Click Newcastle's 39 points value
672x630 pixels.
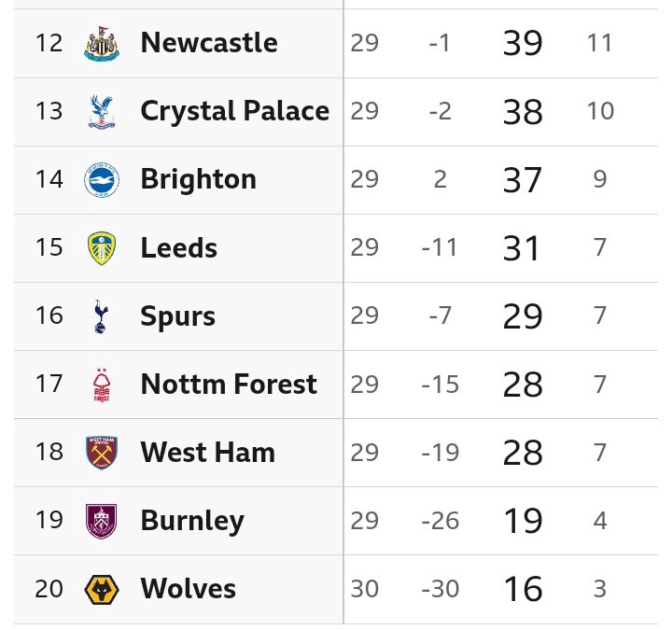(x=523, y=43)
